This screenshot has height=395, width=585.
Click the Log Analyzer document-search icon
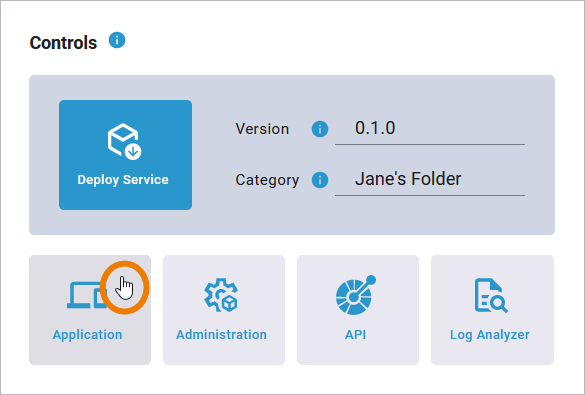[x=491, y=295]
